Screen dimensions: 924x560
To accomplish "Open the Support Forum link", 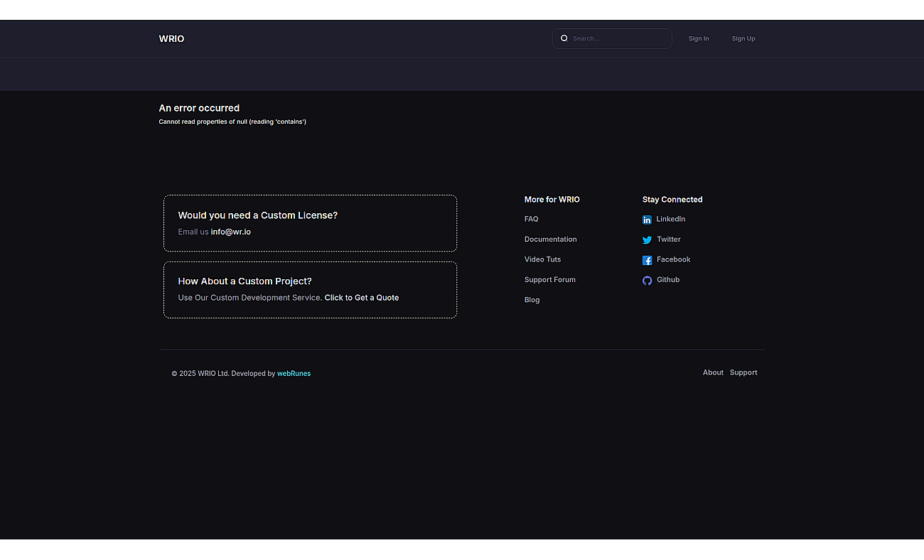I will pyautogui.click(x=550, y=280).
